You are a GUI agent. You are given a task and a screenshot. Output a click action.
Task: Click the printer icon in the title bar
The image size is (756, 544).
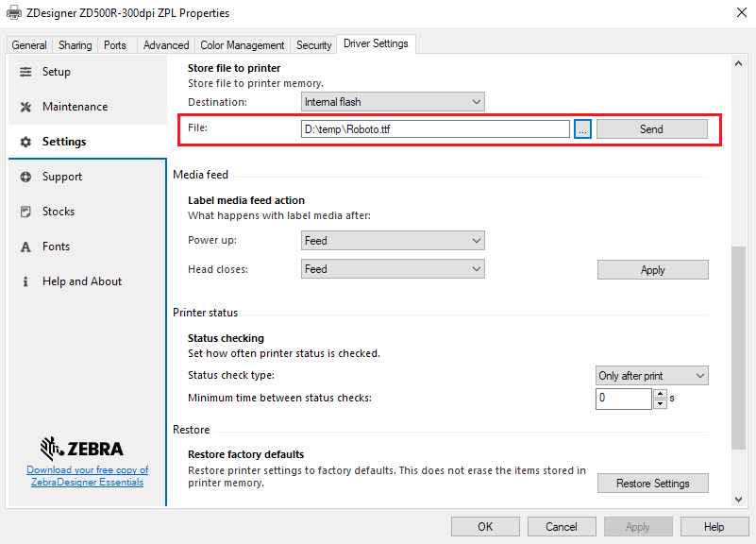pyautogui.click(x=13, y=13)
